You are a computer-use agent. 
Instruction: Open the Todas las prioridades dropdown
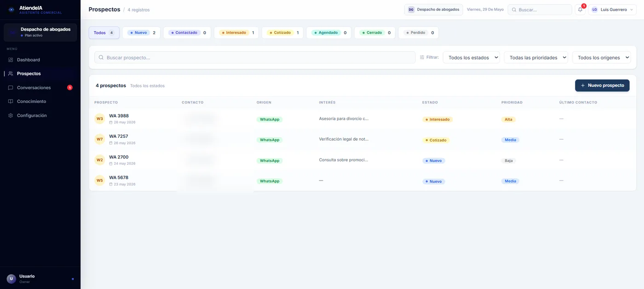pyautogui.click(x=536, y=57)
